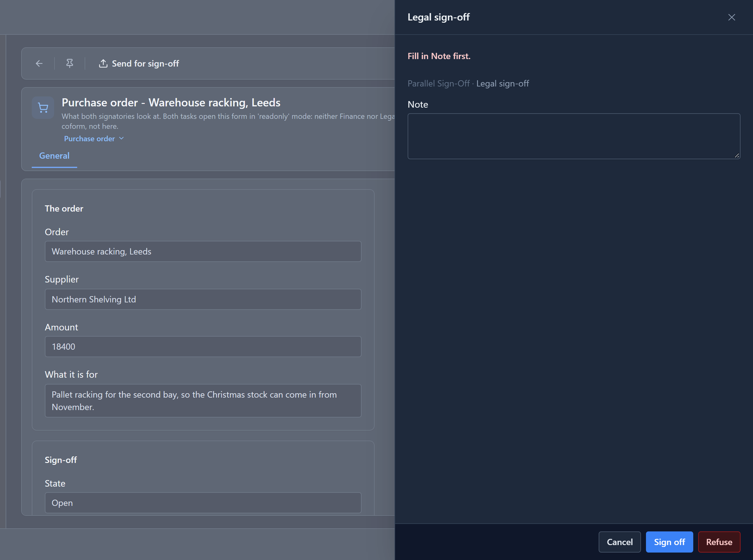
Task: Click Send for sign-off
Action: [x=139, y=63]
